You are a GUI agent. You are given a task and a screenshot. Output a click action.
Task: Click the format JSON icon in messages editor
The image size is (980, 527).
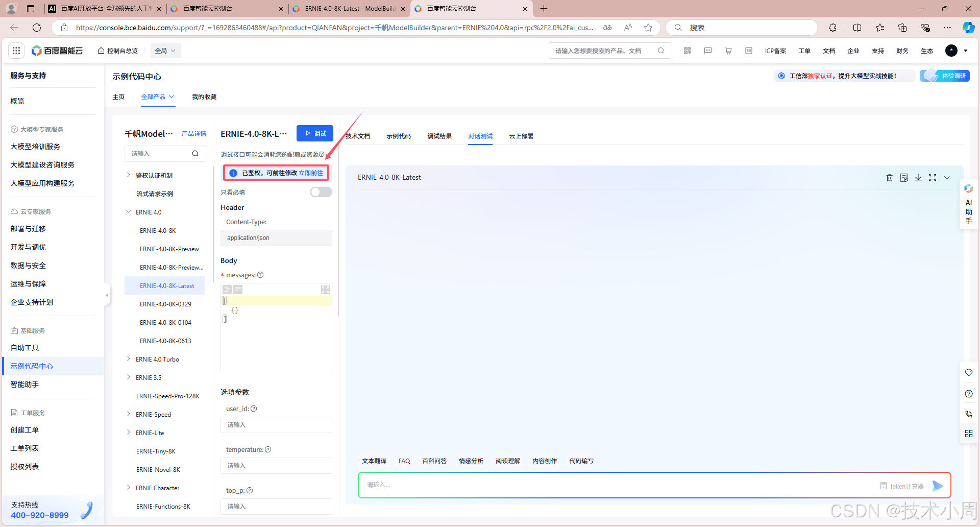tap(227, 290)
